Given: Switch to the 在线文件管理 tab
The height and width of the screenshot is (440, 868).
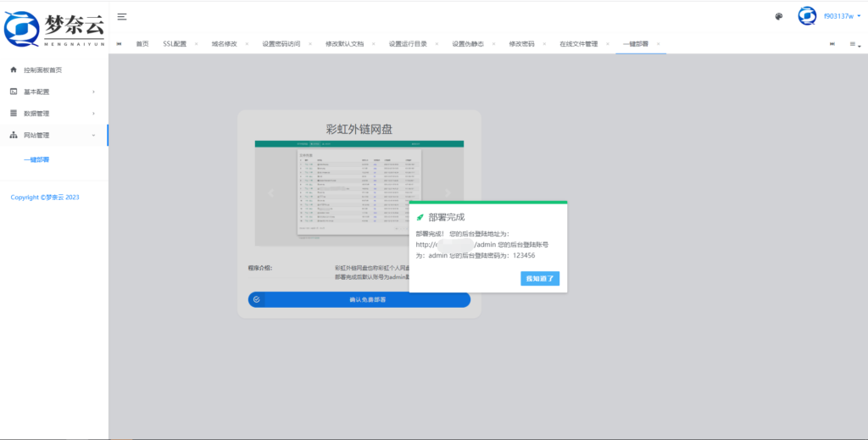Looking at the screenshot, I should coord(578,44).
